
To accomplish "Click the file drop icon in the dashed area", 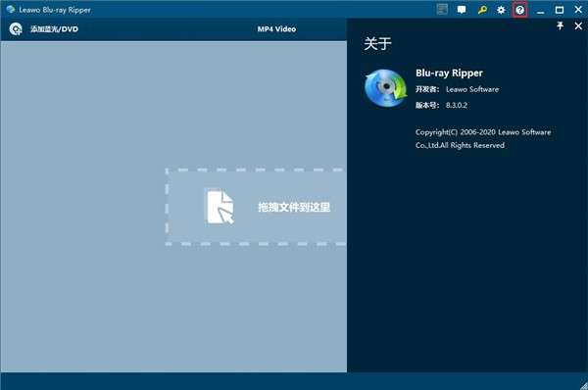I will 220,207.
